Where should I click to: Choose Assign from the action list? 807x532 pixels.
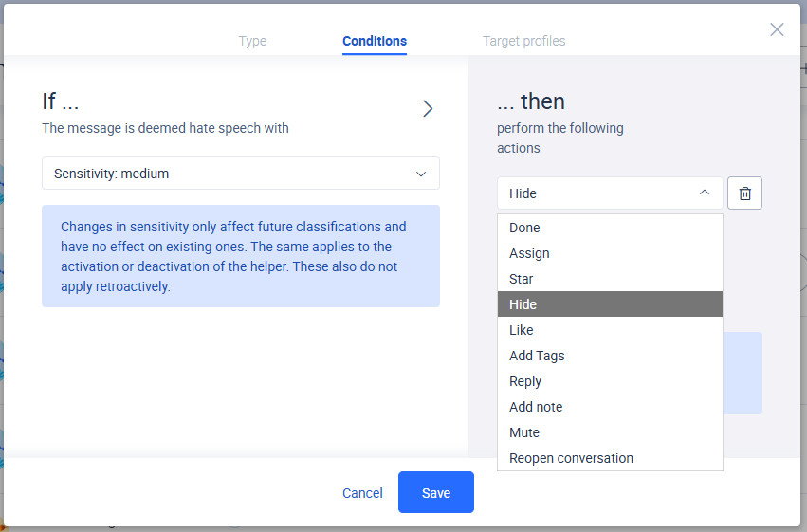pos(610,253)
